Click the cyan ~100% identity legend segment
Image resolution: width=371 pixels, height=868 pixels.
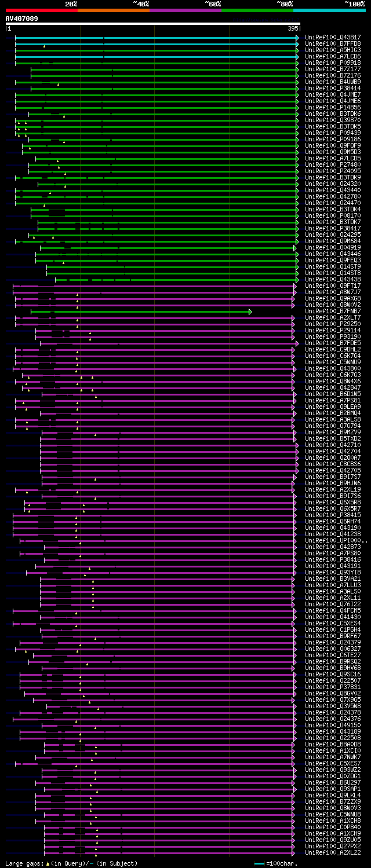click(x=329, y=10)
